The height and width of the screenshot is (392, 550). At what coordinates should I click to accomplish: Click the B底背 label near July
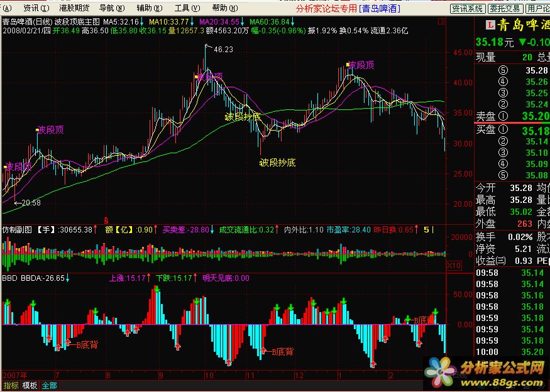click(87, 345)
